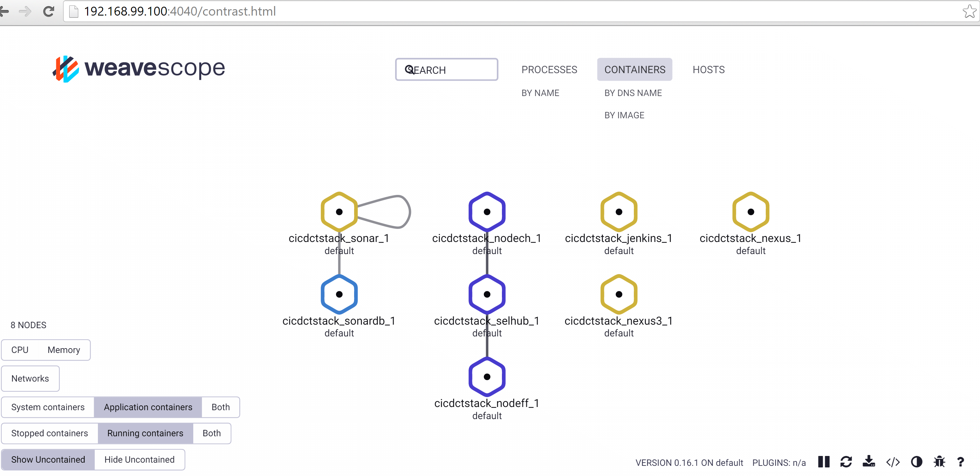Select Stopped containers filter
Viewport: 980px width, 476px height.
(x=50, y=433)
